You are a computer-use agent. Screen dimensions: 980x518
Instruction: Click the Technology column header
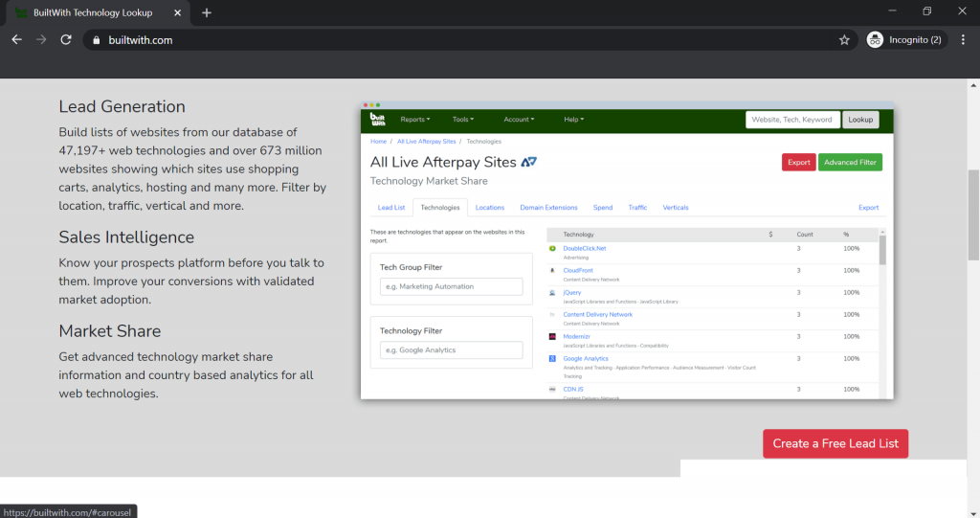(x=578, y=235)
